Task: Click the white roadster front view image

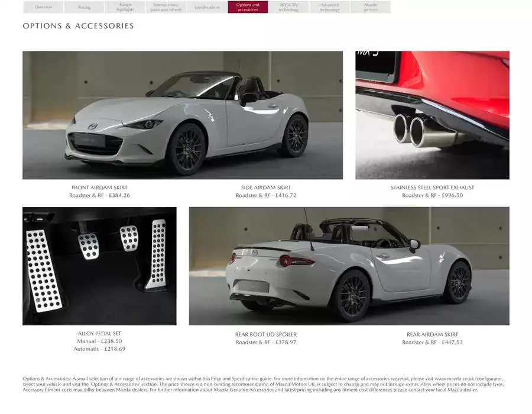Action: click(x=183, y=115)
